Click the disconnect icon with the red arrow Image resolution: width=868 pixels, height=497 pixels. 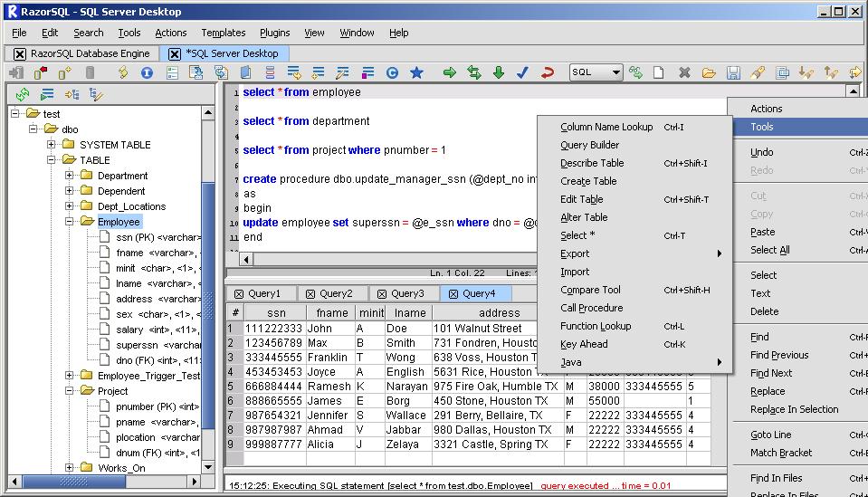[41, 72]
